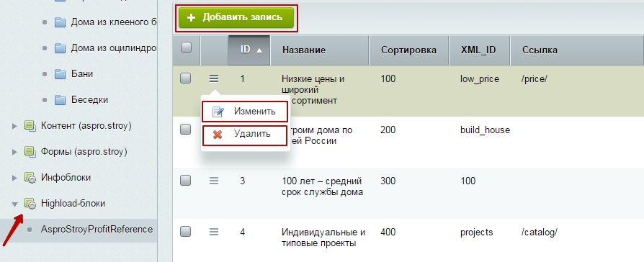The width and height of the screenshot is (644, 262).
Task: Click sort value 400 in row 4
Action: click(x=388, y=232)
